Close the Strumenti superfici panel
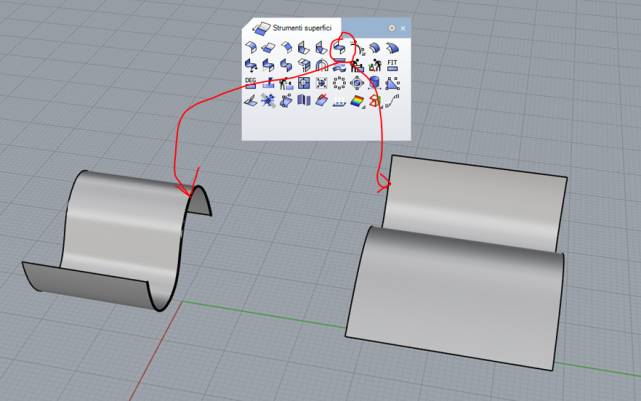 (x=402, y=28)
